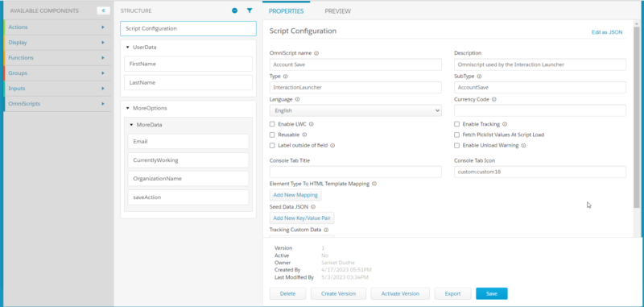This screenshot has width=644, height=307.
Task: Collapse the UserData step
Action: point(128,48)
